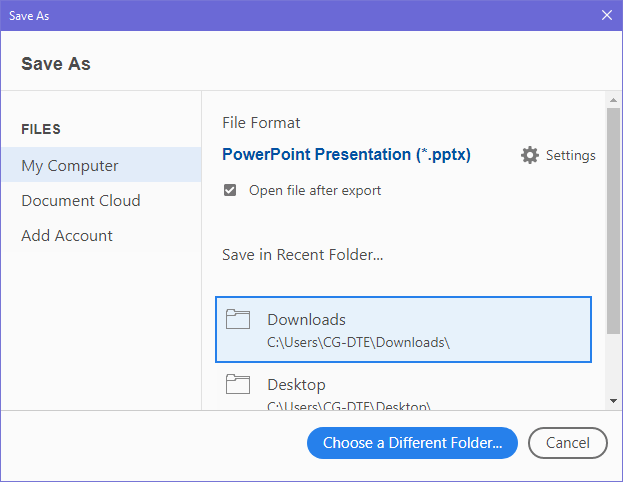Click the vertical scrollbar thumb
623x482 pixels.
613,221
